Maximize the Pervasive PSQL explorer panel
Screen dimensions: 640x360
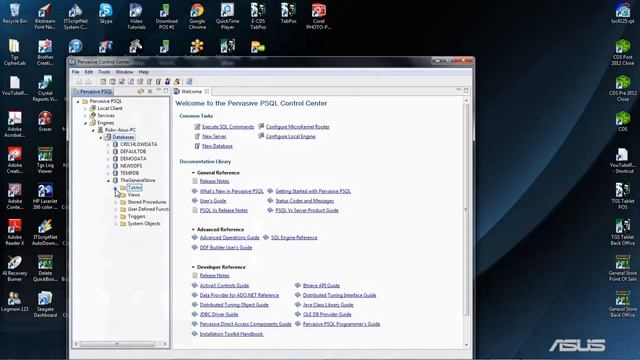(x=166, y=91)
